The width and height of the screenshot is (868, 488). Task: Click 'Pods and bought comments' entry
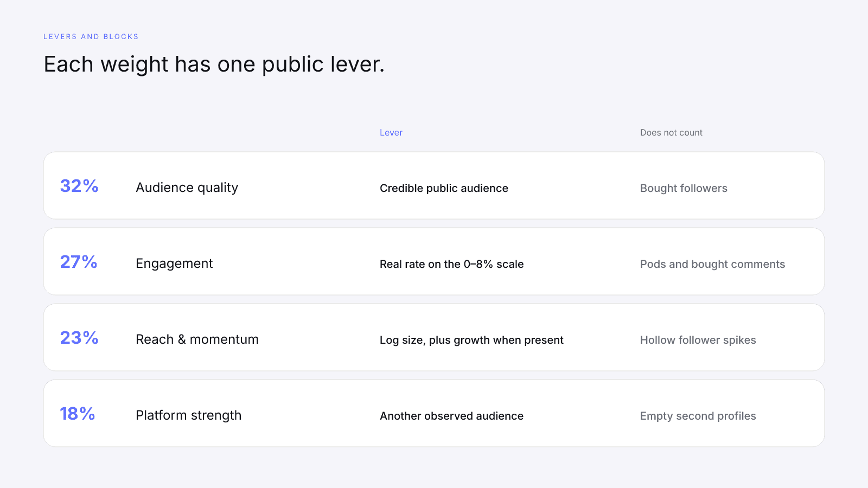pos(712,264)
